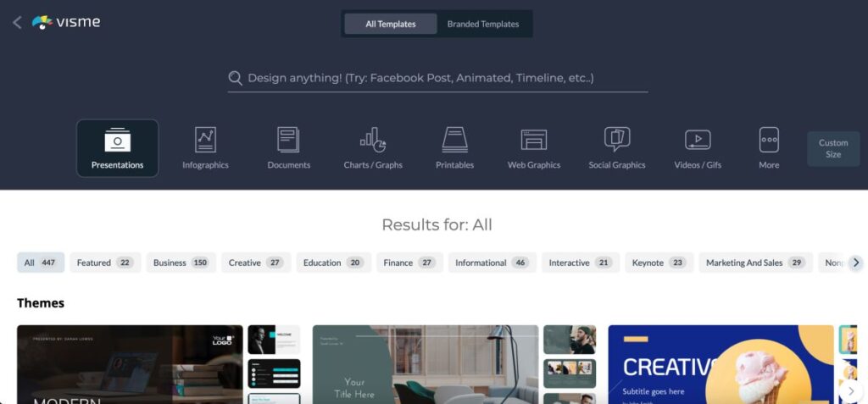The height and width of the screenshot is (404, 868).
Task: Expand more filter categories with right arrow
Action: click(x=856, y=263)
